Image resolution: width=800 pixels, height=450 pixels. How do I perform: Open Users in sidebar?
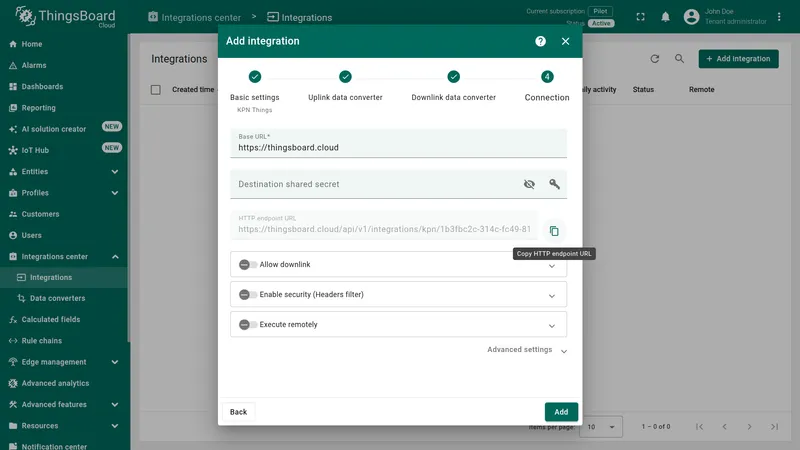64,236
